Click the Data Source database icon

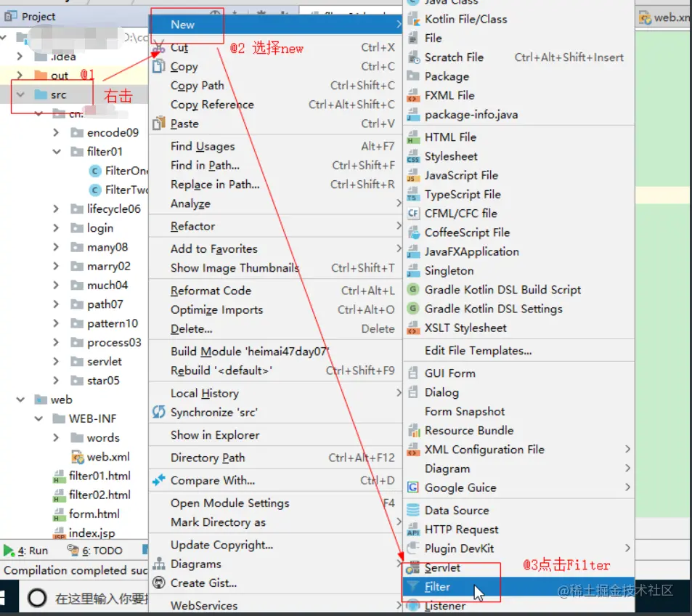(413, 510)
